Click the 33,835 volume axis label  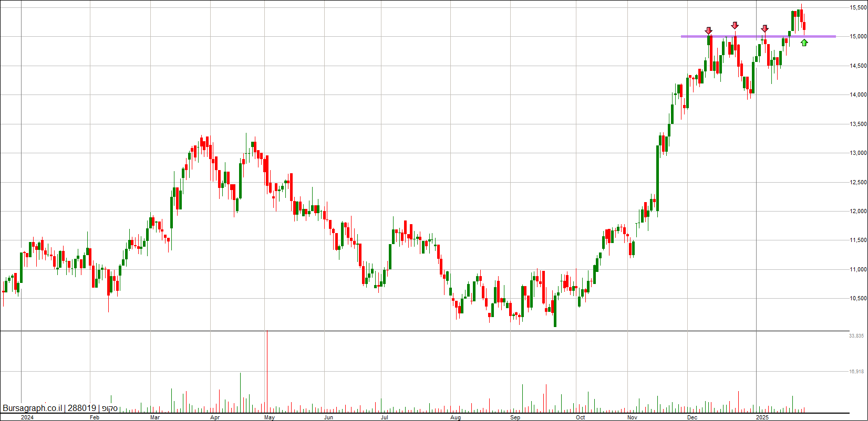click(856, 336)
